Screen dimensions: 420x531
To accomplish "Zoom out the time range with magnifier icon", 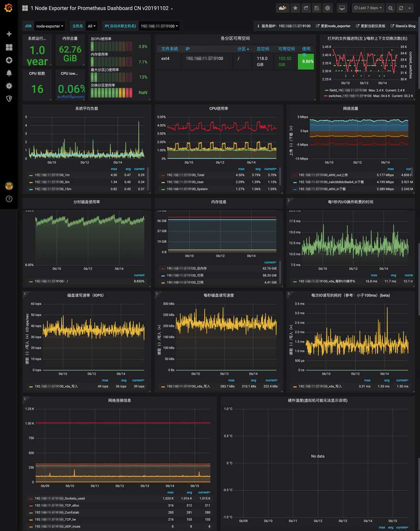I will pyautogui.click(x=390, y=8).
